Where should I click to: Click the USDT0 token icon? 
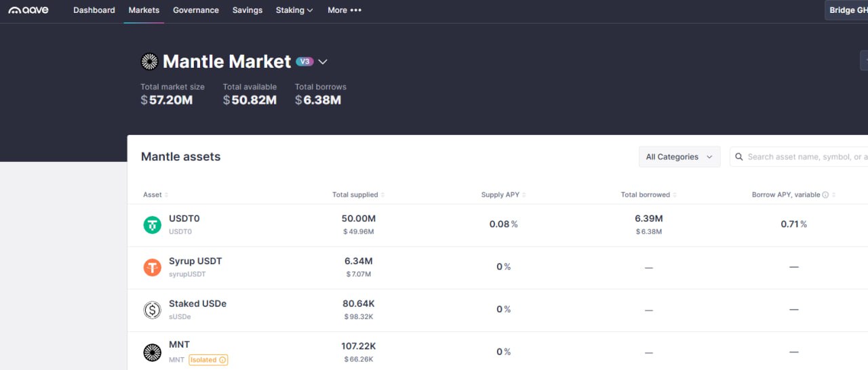coord(153,225)
